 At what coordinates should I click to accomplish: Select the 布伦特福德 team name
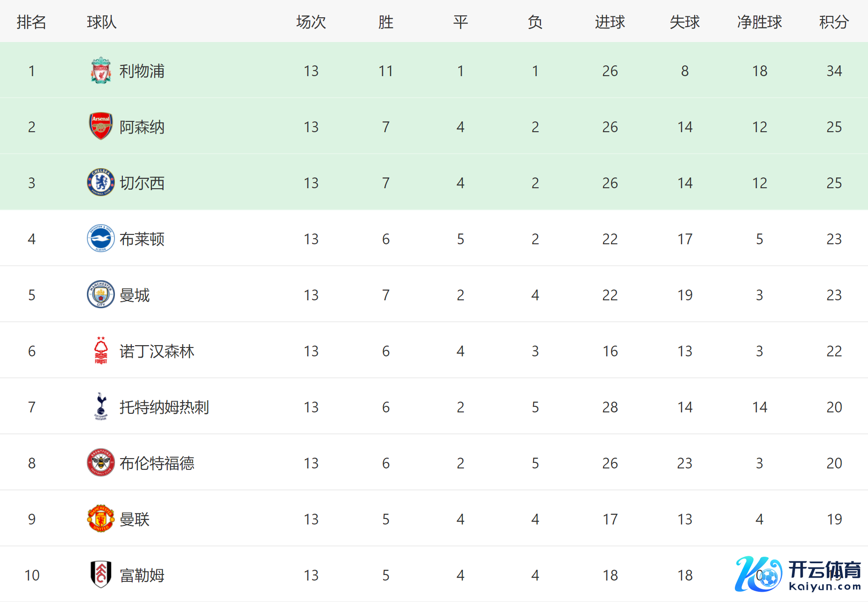pos(157,463)
